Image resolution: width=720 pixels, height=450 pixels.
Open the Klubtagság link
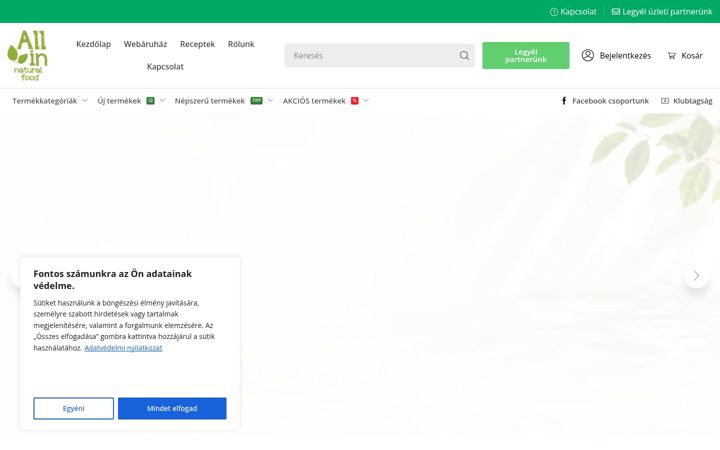[x=692, y=101]
